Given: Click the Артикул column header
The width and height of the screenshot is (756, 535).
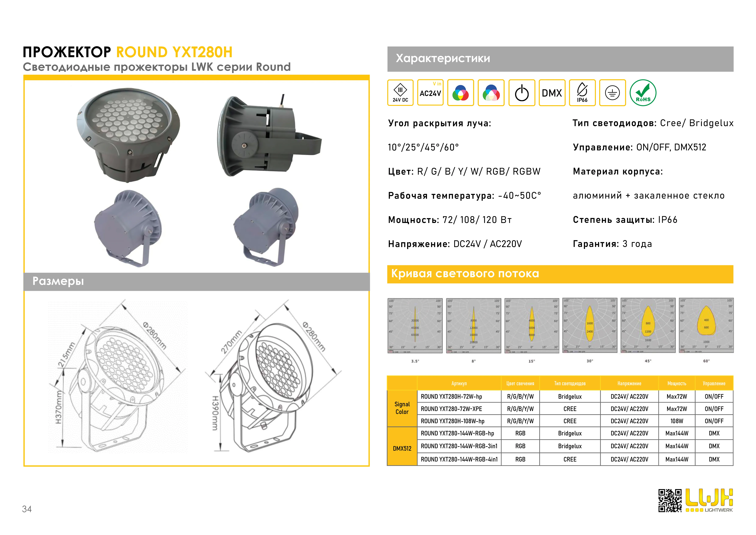Looking at the screenshot, I should pos(459,383).
